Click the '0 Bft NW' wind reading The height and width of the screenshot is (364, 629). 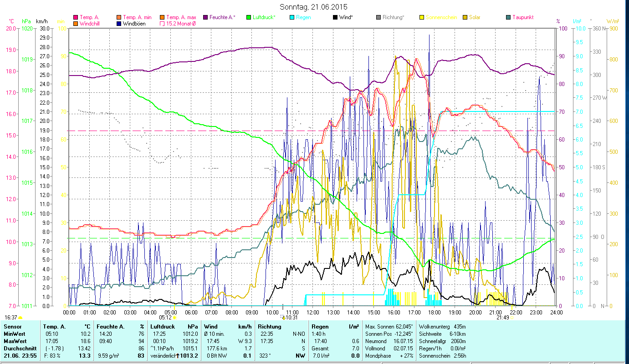point(216,356)
